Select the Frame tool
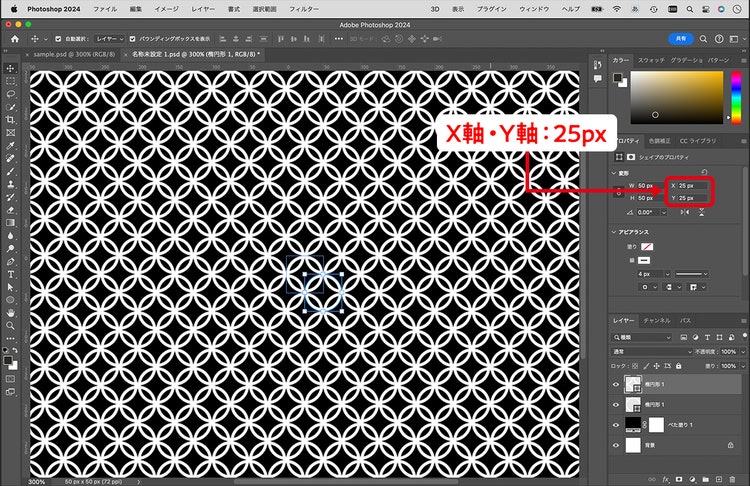This screenshot has width=750, height=486. [10, 133]
